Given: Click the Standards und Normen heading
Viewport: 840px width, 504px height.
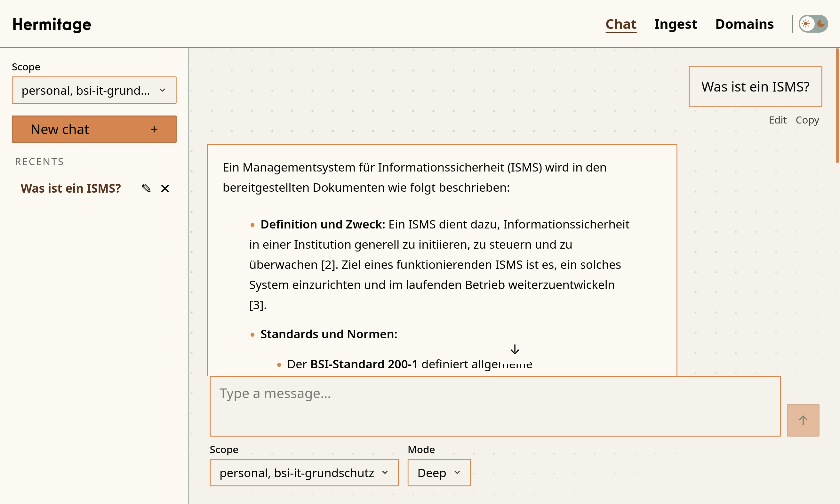Looking at the screenshot, I should click(329, 334).
